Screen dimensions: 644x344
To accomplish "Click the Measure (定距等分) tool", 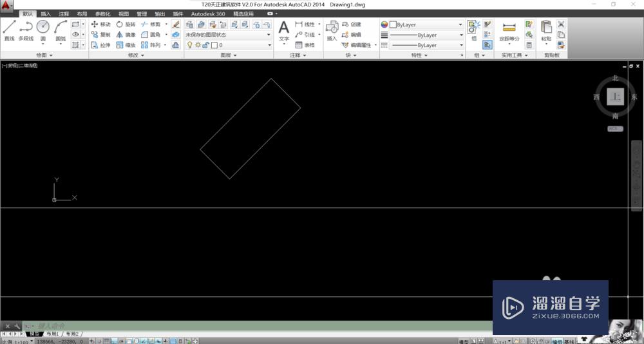I will (509, 31).
